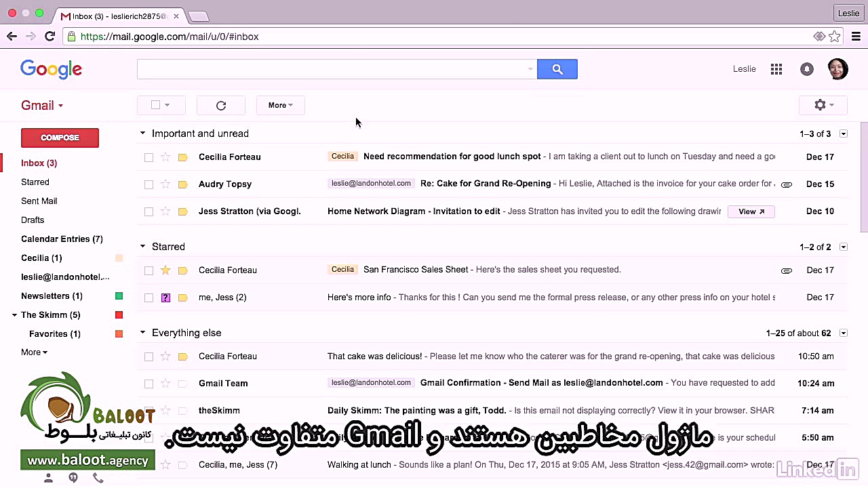
Task: Star the 'That cake was delicious' email
Action: (x=165, y=357)
